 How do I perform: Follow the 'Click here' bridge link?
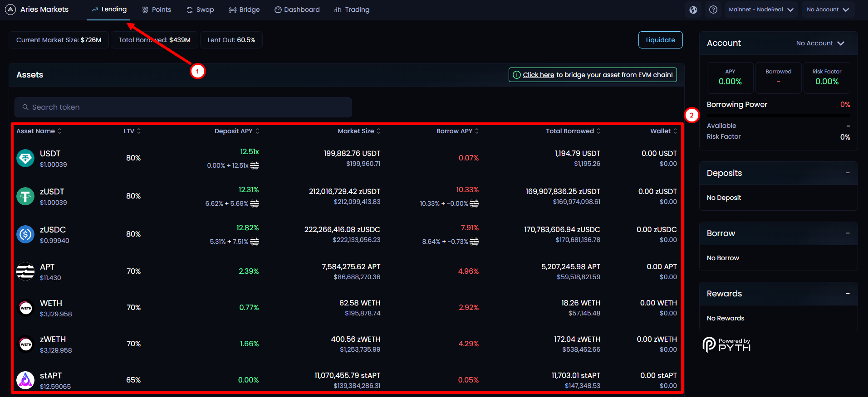tap(538, 75)
